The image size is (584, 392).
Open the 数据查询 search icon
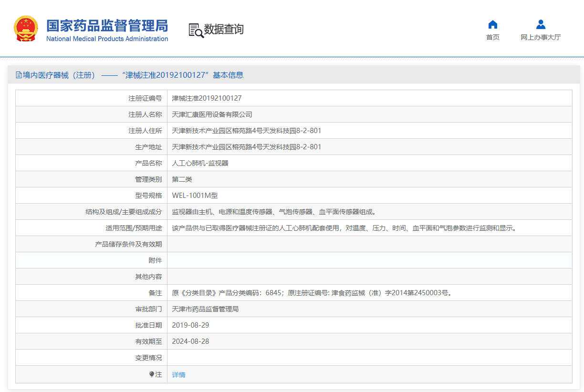pos(196,30)
